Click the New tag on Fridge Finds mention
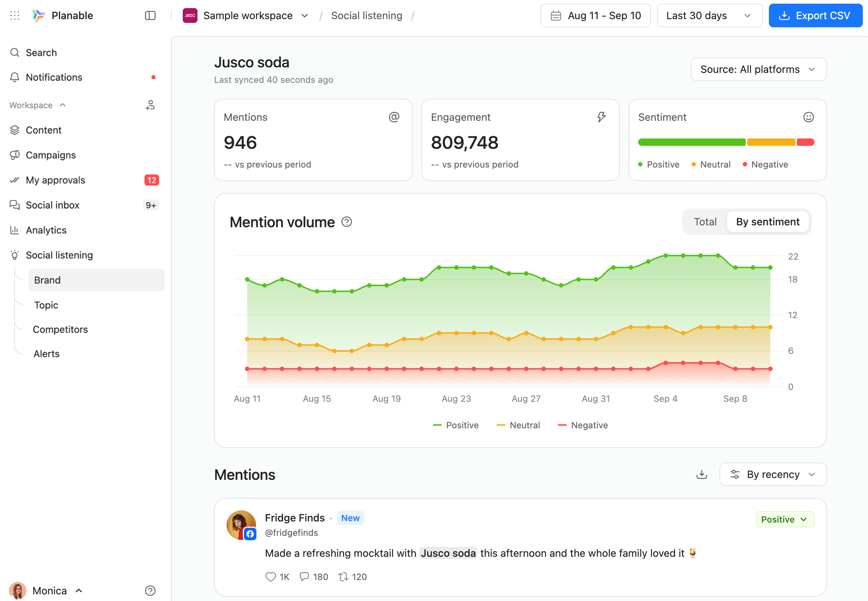Viewport: 868px width, 601px height. [x=350, y=518]
